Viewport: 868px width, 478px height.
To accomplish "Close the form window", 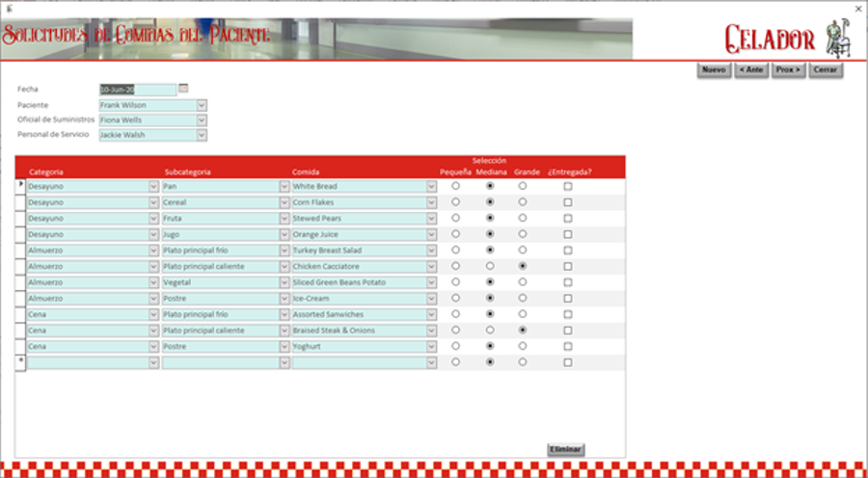I will tap(858, 9).
